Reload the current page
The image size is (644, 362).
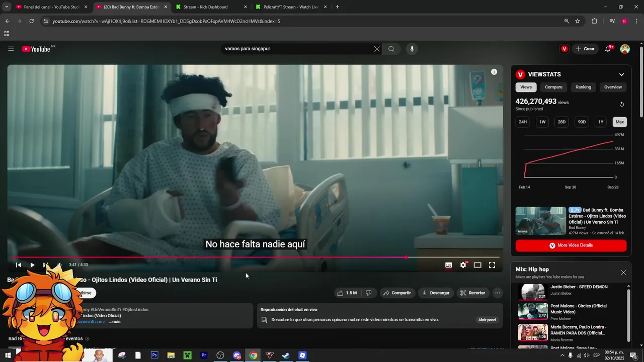point(31,21)
